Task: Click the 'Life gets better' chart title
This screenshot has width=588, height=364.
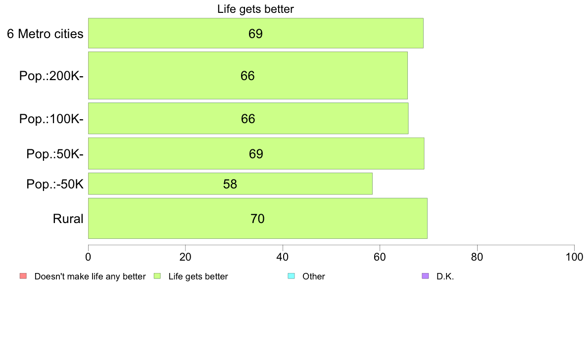Action: [255, 9]
